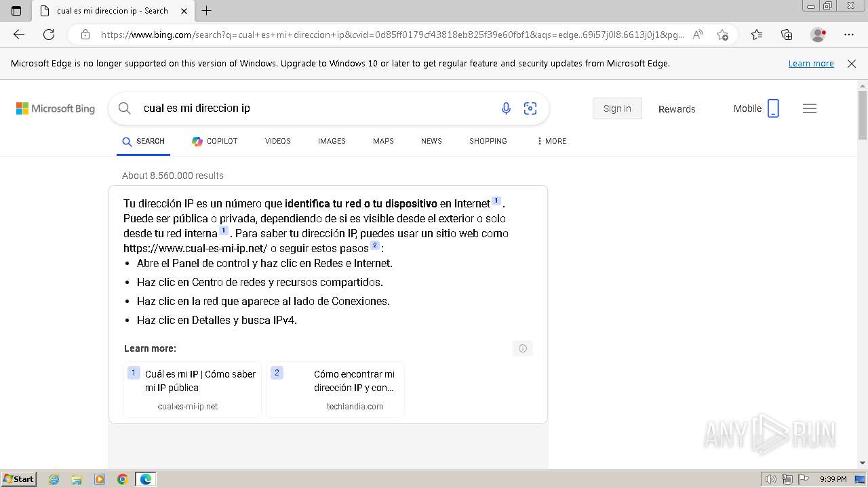Screen dimensions: 868x488
Task: Click the 'About 8.560.000 results' text
Action: (x=173, y=176)
